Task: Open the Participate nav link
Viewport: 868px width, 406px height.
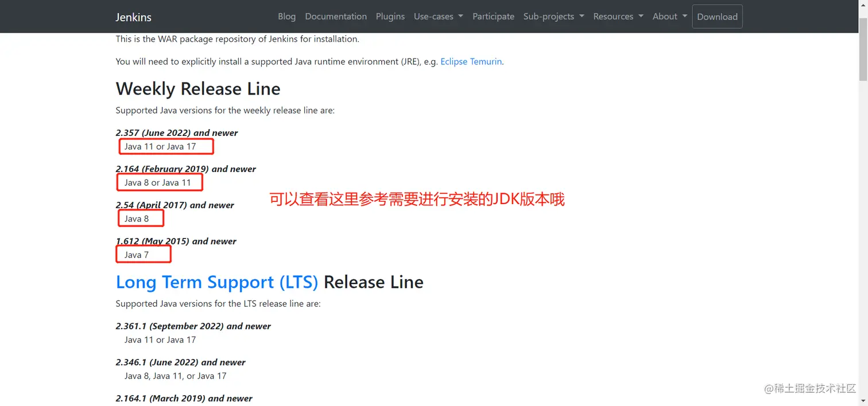Action: coord(493,17)
